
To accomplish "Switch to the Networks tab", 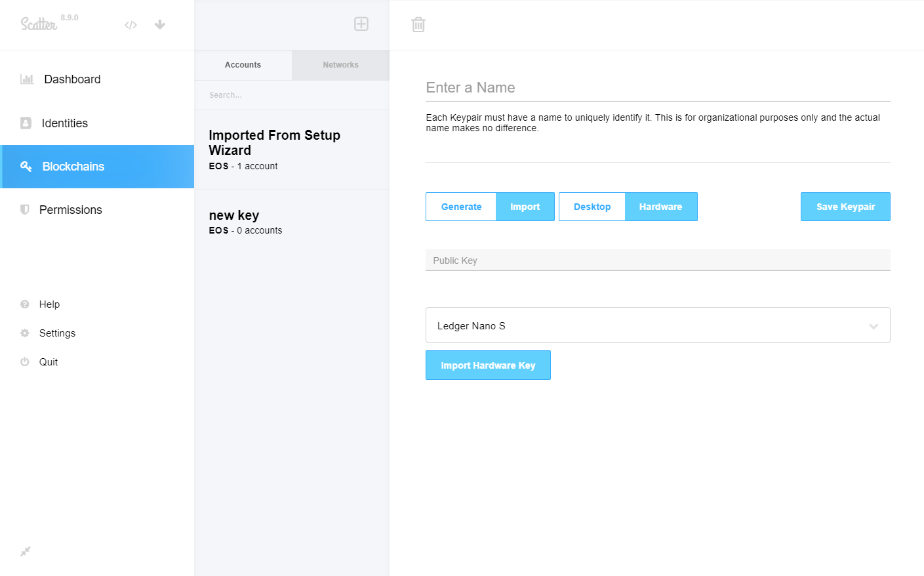I will 340,65.
